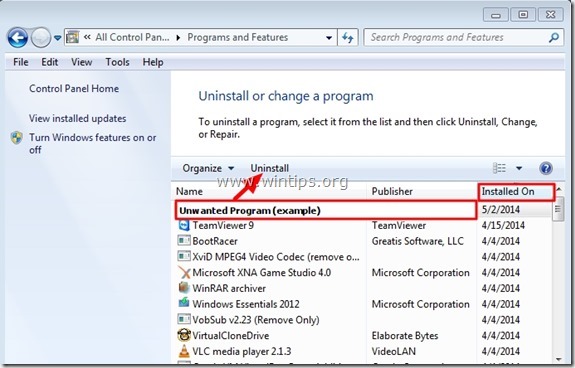Click the refresh address bar icon
Viewport: 575px width, 368px height.
tap(348, 37)
